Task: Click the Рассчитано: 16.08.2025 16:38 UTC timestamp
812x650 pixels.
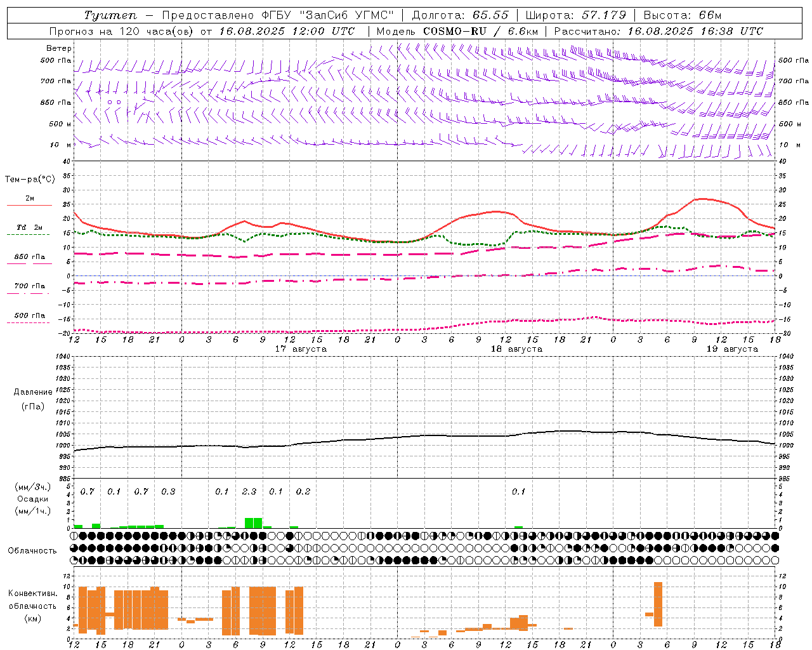Action: [x=658, y=31]
